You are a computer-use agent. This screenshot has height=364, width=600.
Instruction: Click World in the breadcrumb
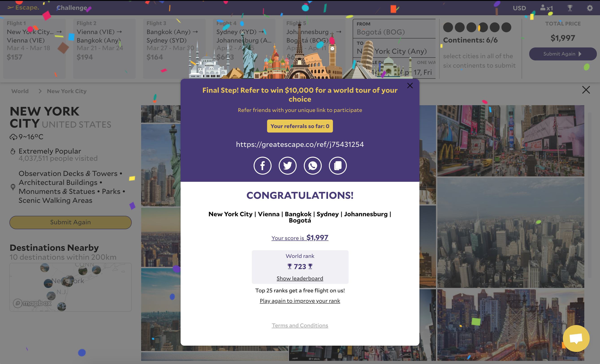pyautogui.click(x=20, y=91)
